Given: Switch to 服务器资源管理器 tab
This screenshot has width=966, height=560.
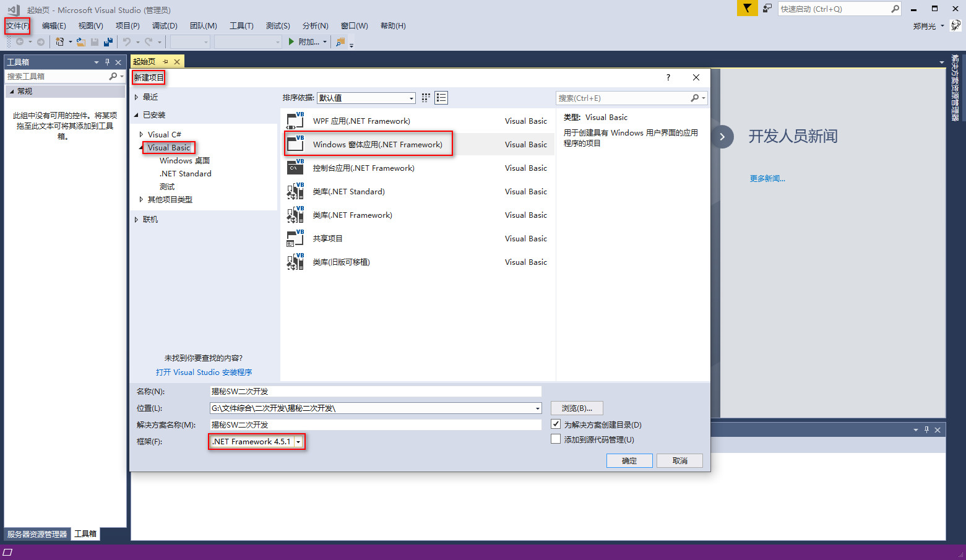Looking at the screenshot, I should [x=37, y=534].
